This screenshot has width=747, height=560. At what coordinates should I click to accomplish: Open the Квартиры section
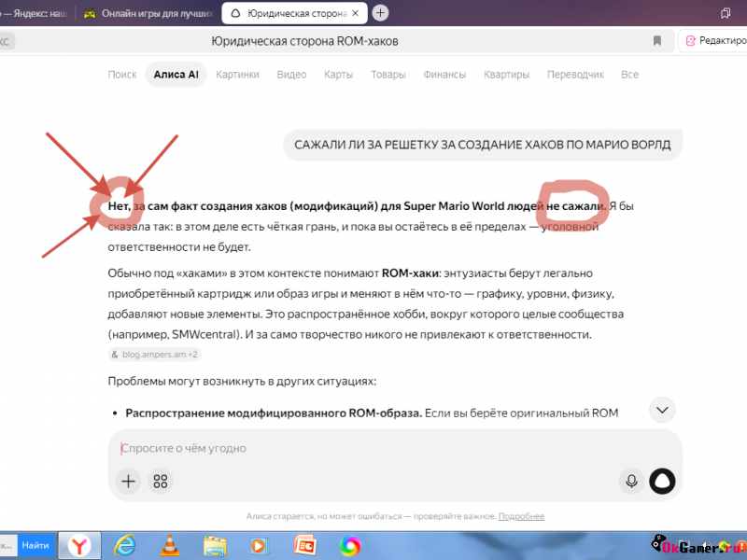[x=506, y=75]
